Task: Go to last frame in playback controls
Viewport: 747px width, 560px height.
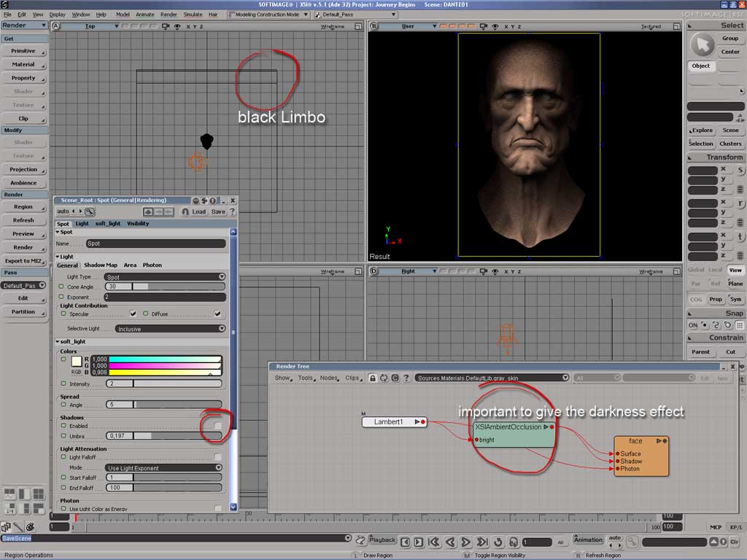Action: 482,542
